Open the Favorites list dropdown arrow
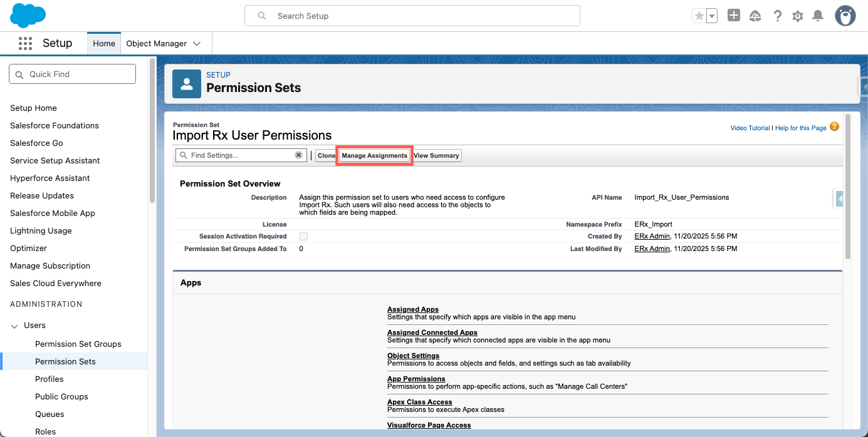This screenshot has width=868, height=437. [x=711, y=16]
